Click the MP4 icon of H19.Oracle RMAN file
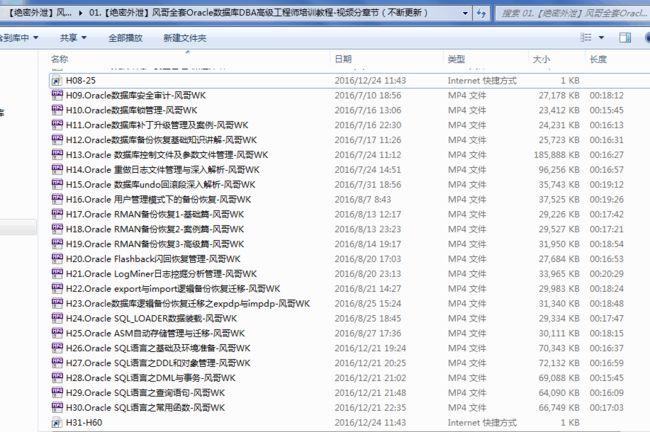Screen dimensions: 650x432 [x=57, y=244]
